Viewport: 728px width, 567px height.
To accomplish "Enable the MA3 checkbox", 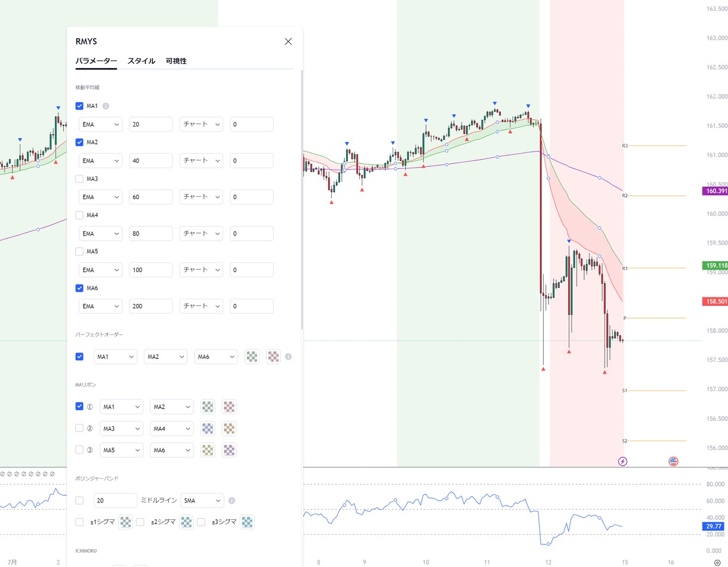I will click(x=79, y=178).
